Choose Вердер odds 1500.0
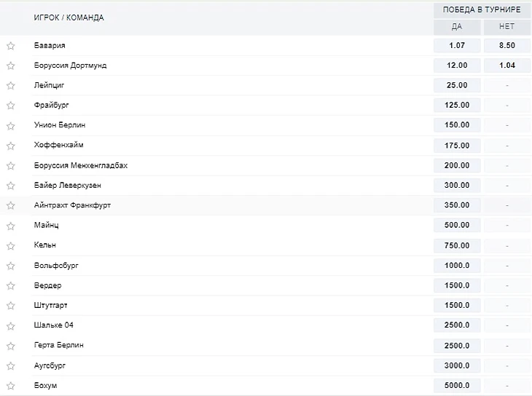Viewport: 532px width, 396px height. coord(457,285)
